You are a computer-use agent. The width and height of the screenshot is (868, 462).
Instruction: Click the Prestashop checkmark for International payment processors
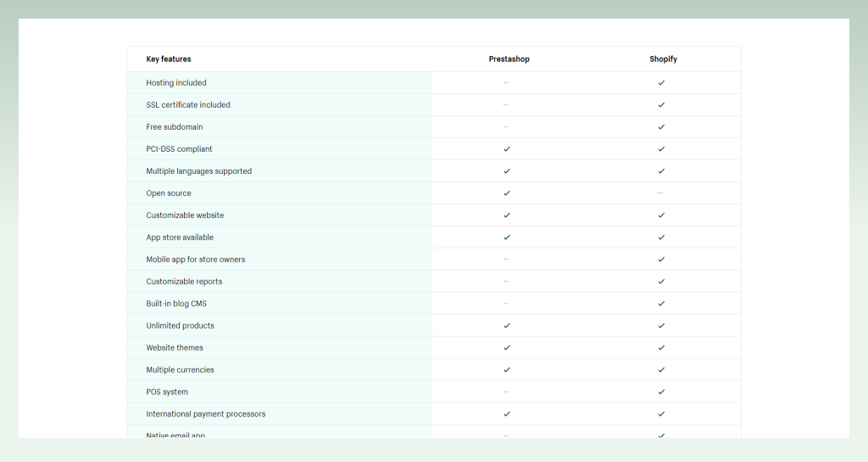pos(507,414)
